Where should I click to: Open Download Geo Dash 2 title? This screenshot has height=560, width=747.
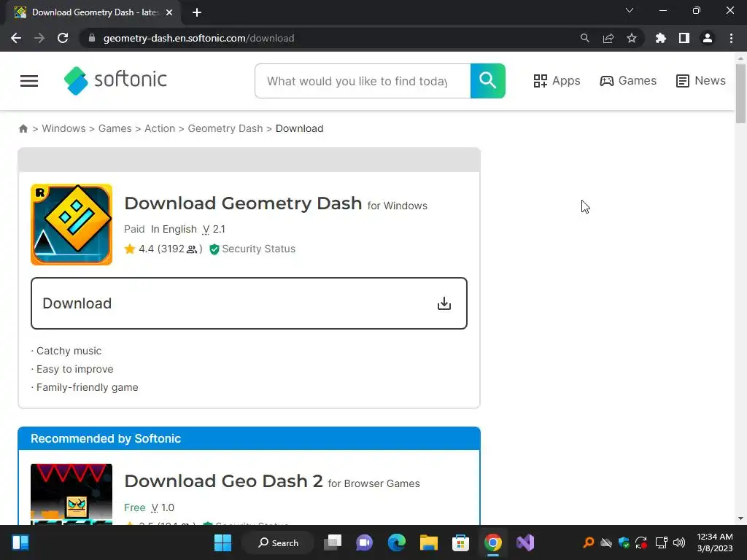[223, 481]
